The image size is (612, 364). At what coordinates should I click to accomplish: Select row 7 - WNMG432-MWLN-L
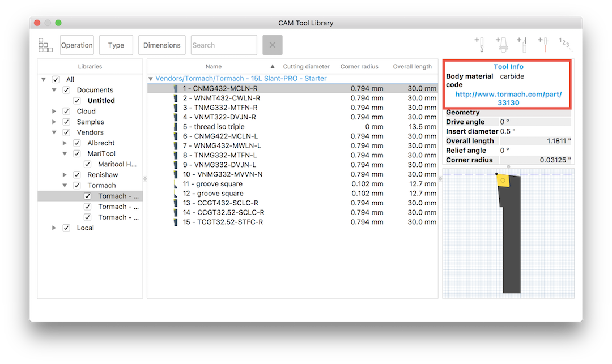click(x=293, y=145)
